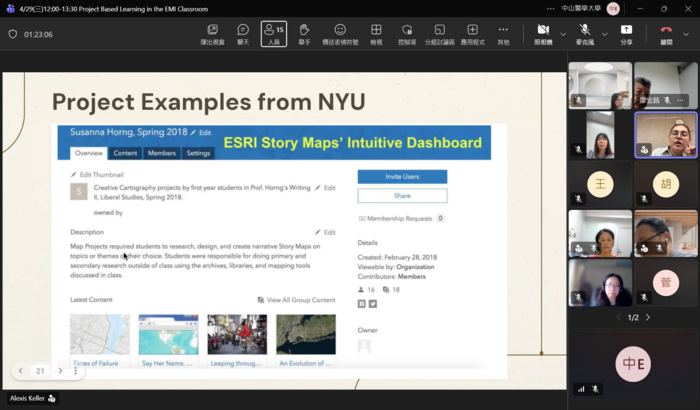The width and height of the screenshot is (700, 410).
Task: Select the Overview tab in shared slide
Action: coord(88,153)
